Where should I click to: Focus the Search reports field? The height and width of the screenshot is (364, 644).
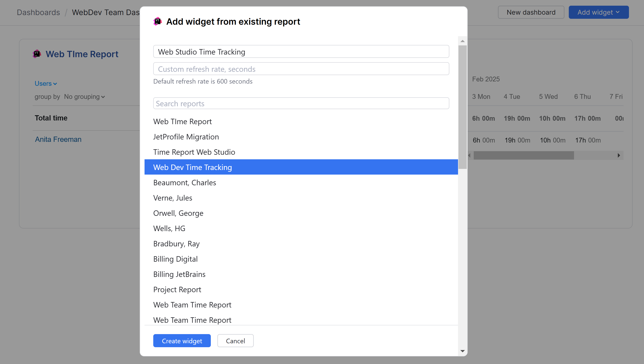point(301,103)
